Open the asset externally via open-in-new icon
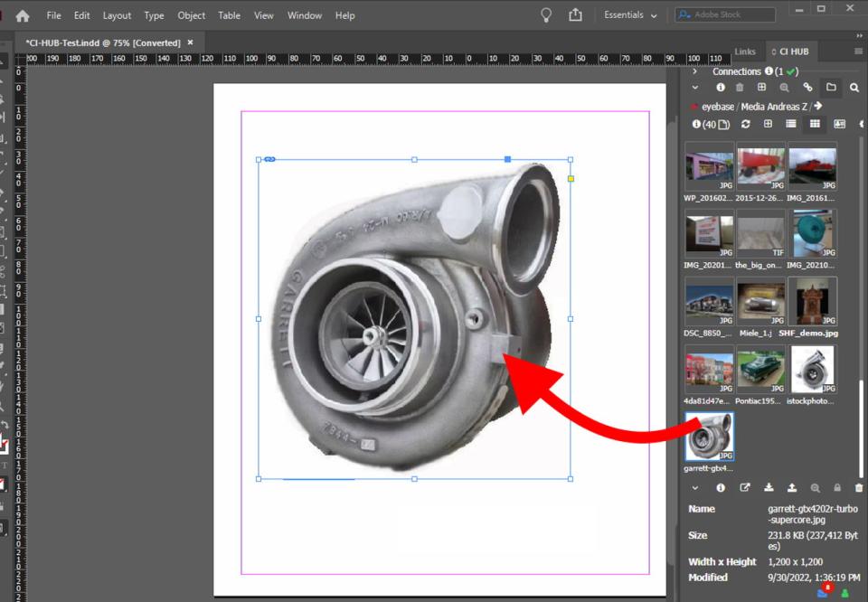The width and height of the screenshot is (868, 602). pos(745,488)
